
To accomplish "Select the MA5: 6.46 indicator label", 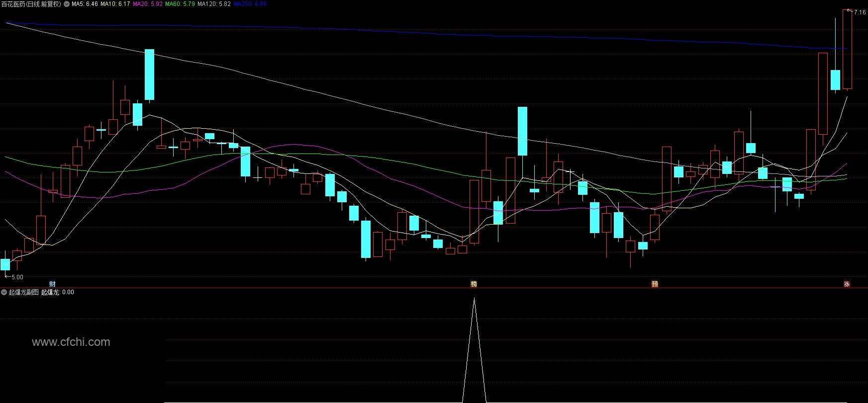I will [85, 4].
